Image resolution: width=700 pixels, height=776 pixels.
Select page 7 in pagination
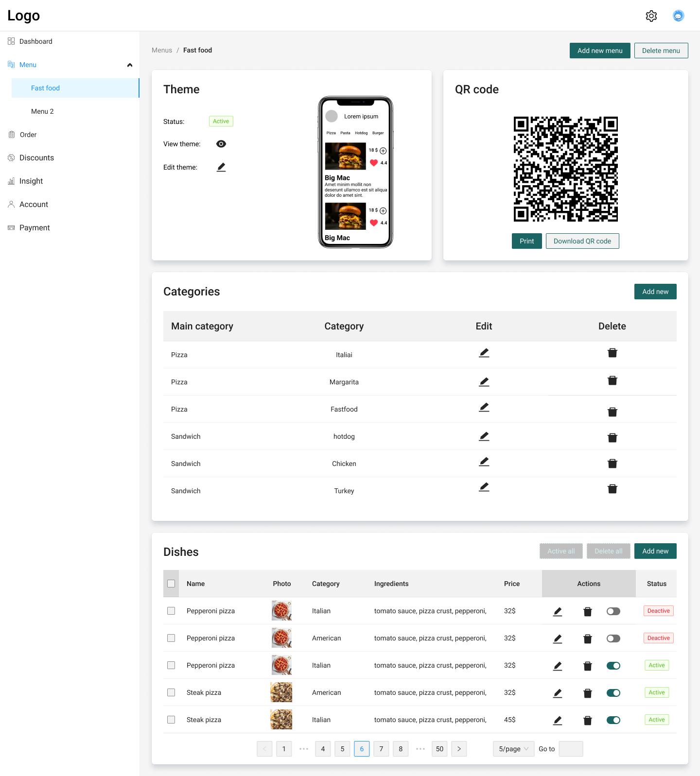point(381,749)
